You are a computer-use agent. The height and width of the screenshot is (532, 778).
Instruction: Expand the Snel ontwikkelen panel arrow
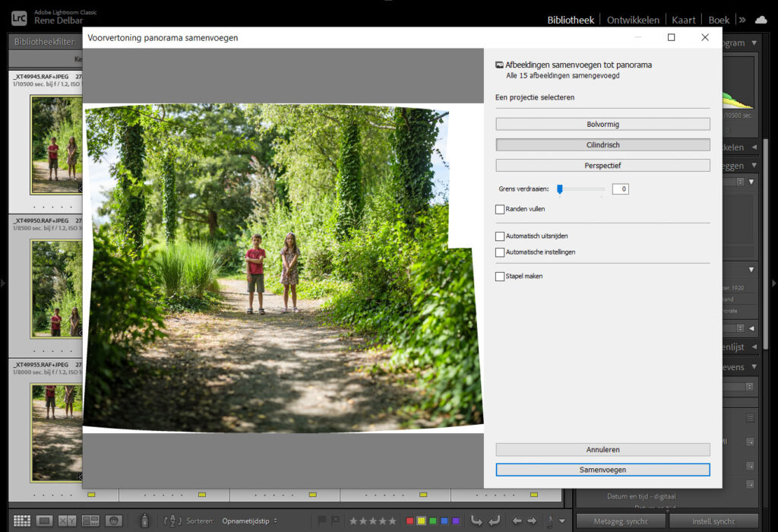754,147
